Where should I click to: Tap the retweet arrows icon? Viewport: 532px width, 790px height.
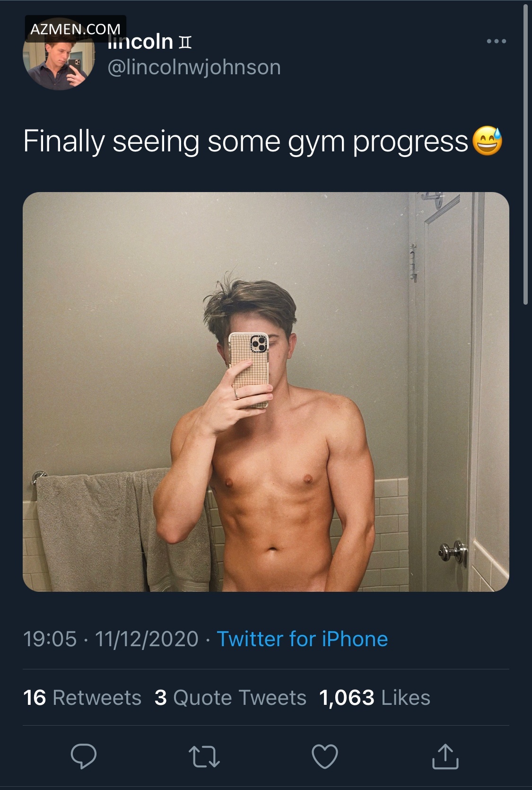coord(204,756)
